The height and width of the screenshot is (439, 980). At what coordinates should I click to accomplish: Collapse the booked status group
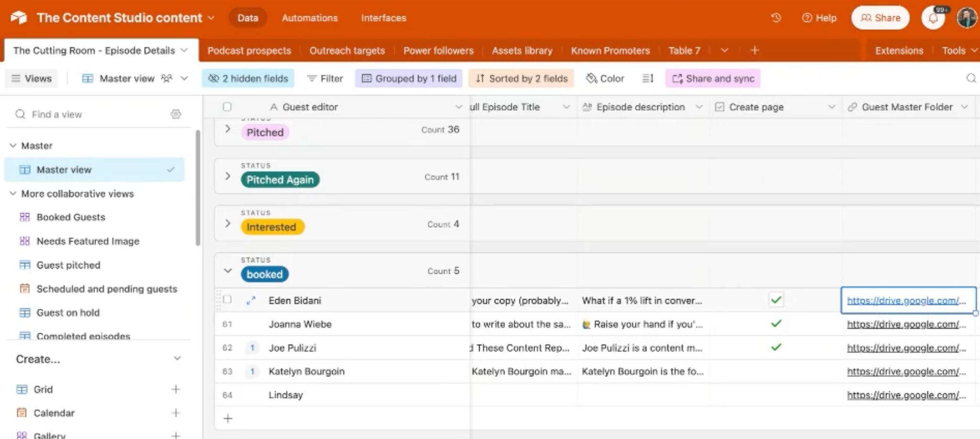(x=228, y=270)
